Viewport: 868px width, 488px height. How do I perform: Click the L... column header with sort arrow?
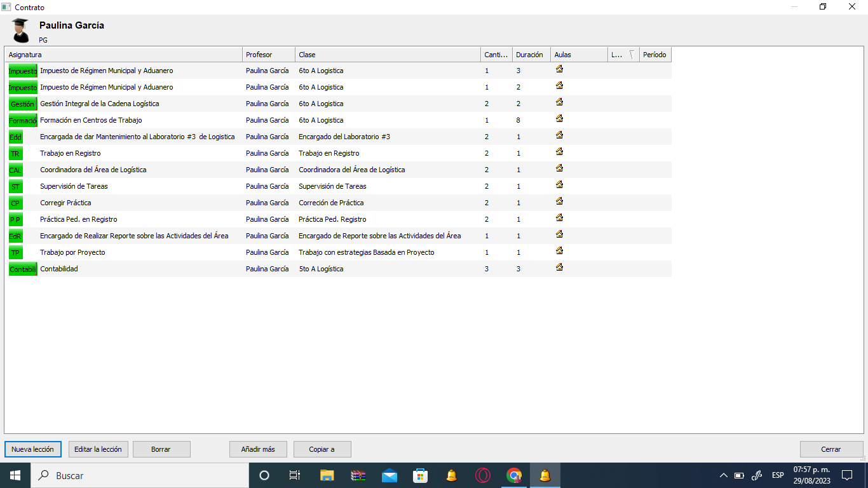pos(623,55)
